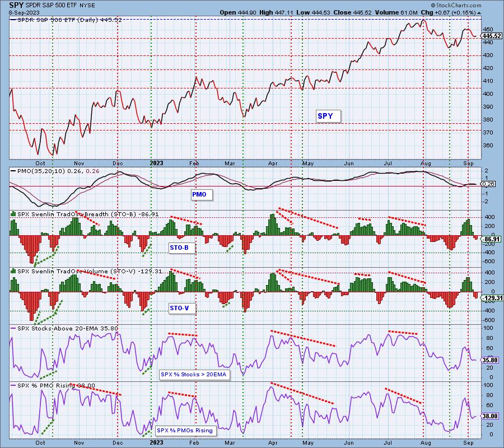Click the boxed STO-V annotation label
Image resolution: width=504 pixels, height=448 pixels.
coord(181,308)
